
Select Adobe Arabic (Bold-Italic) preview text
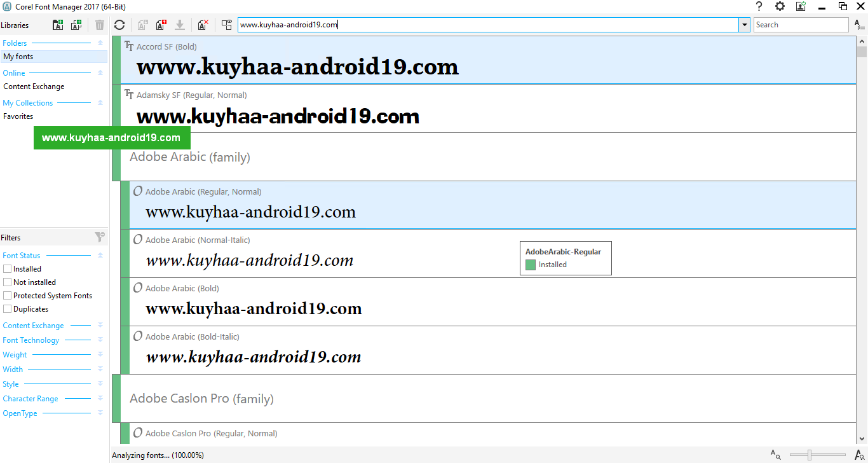coord(254,357)
